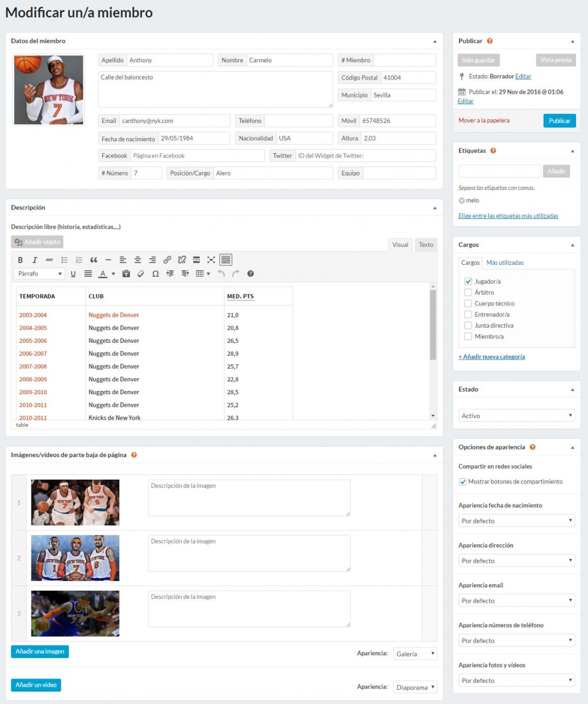The image size is (588, 704).
Task: Check the Árbitro cargo
Action: (468, 292)
